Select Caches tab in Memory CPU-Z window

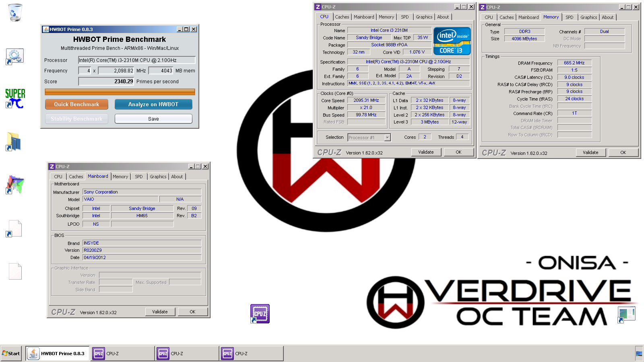[507, 17]
